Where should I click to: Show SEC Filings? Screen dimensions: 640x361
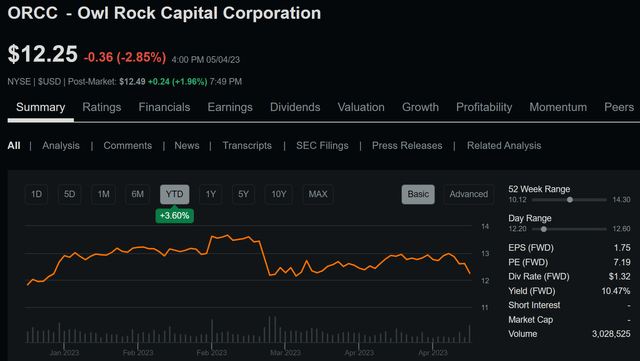click(x=322, y=146)
